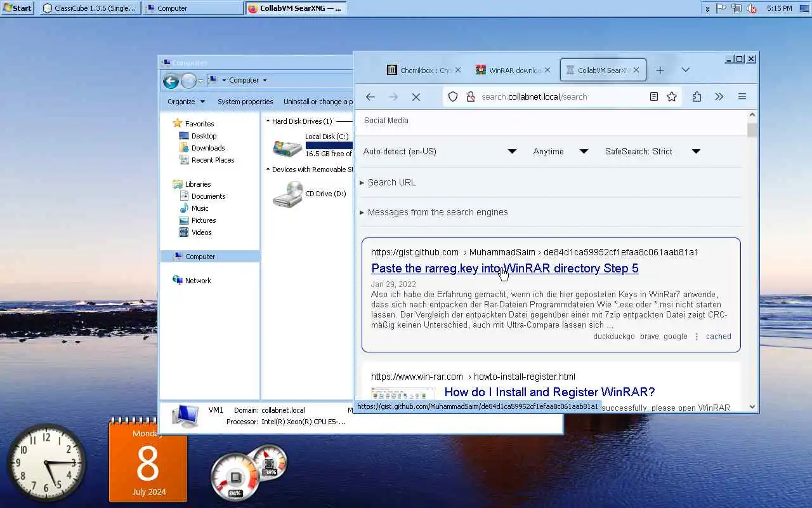Click the network tray icon
The height and width of the screenshot is (508, 812).
tap(737, 8)
